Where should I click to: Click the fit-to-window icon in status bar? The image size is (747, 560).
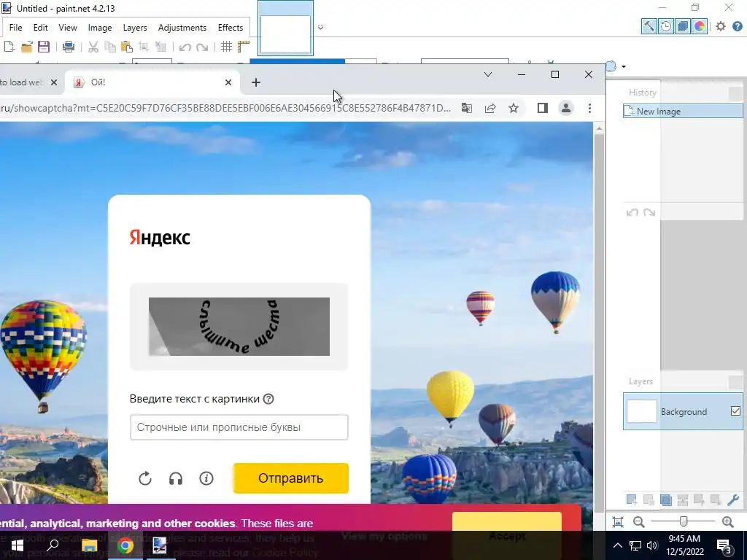pyautogui.click(x=618, y=522)
